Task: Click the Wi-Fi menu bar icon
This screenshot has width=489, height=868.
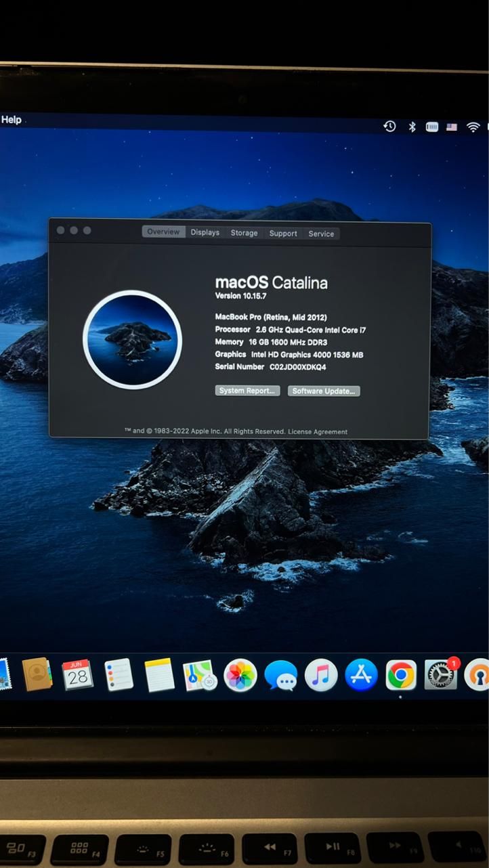Action: click(x=473, y=127)
